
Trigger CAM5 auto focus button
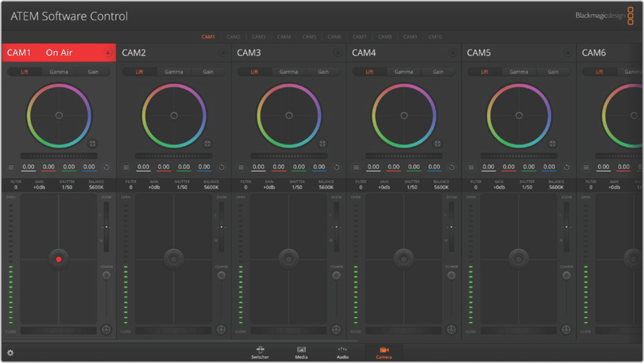pyautogui.click(x=566, y=330)
